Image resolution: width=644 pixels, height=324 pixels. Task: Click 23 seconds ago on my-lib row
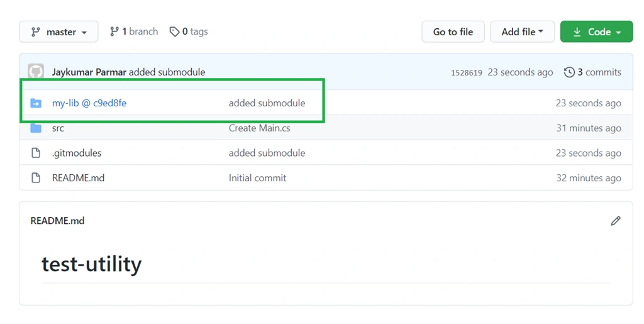[589, 103]
